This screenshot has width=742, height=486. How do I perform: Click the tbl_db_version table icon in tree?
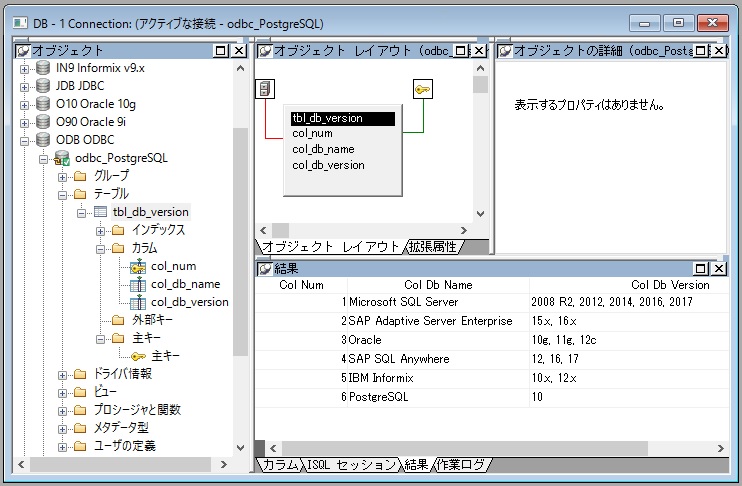[x=99, y=212]
